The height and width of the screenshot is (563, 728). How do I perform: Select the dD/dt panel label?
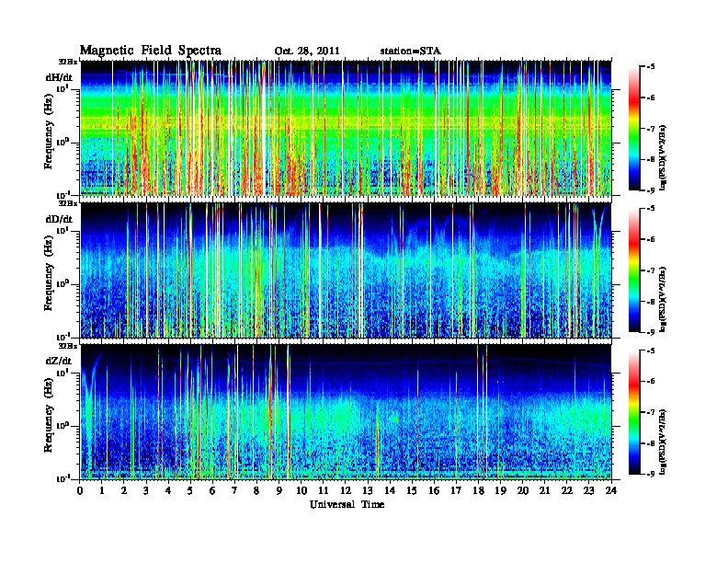[59, 219]
